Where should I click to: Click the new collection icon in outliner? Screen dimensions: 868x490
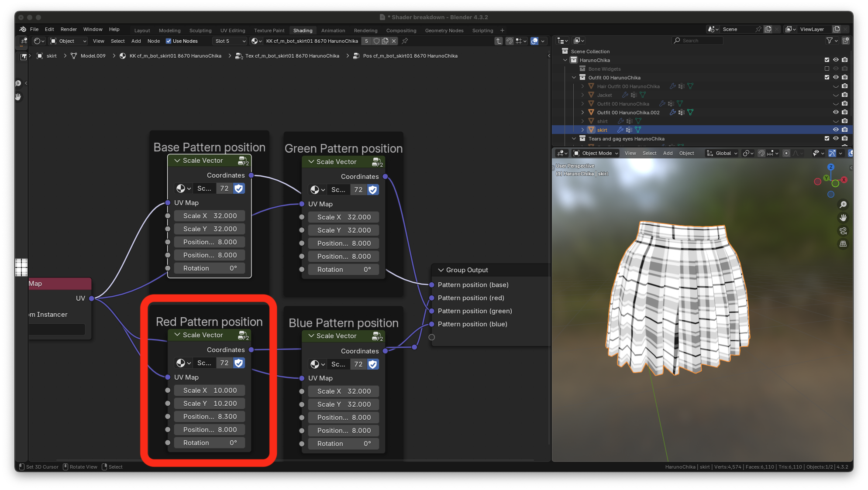[x=845, y=41]
